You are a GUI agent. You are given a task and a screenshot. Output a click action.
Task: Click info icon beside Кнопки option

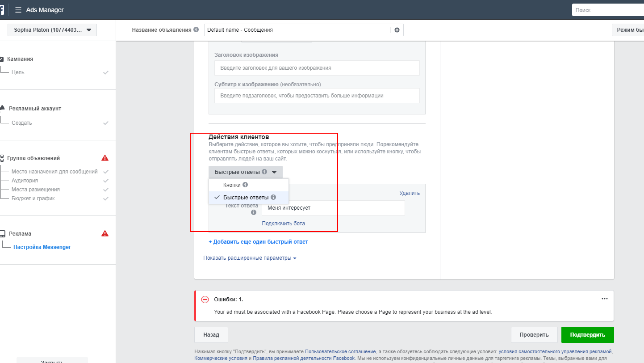[245, 185]
